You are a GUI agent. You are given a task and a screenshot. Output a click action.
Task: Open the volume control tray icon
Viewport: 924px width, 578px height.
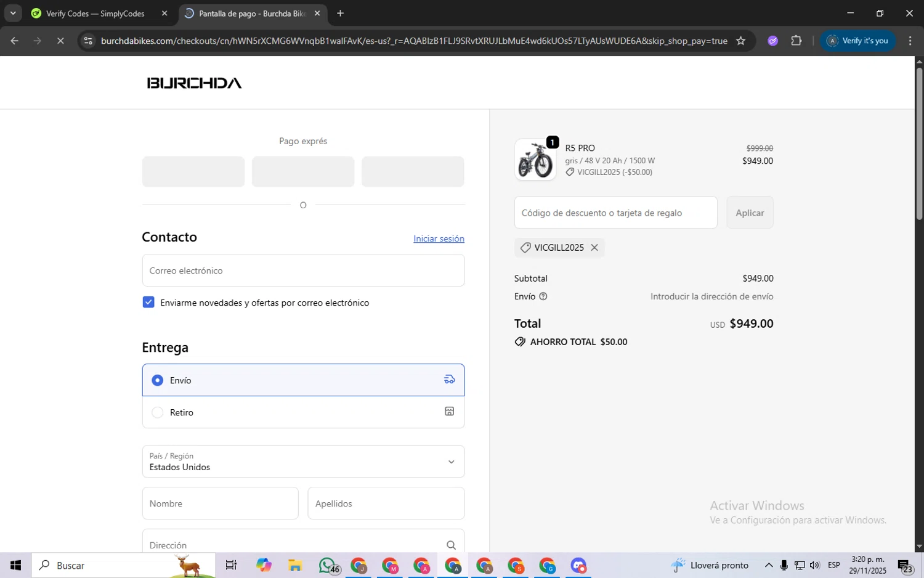(x=815, y=565)
